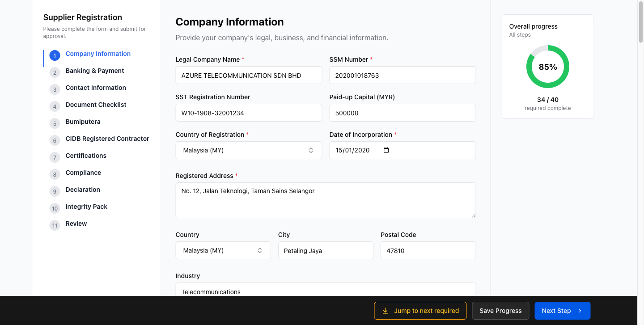Click the step 4 number circle

55,107
